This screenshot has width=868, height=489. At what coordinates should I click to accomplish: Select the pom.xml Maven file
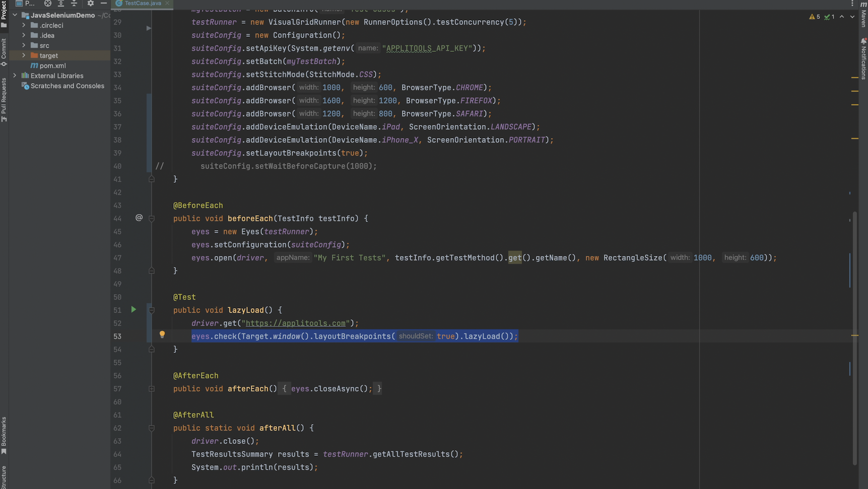[48, 65]
